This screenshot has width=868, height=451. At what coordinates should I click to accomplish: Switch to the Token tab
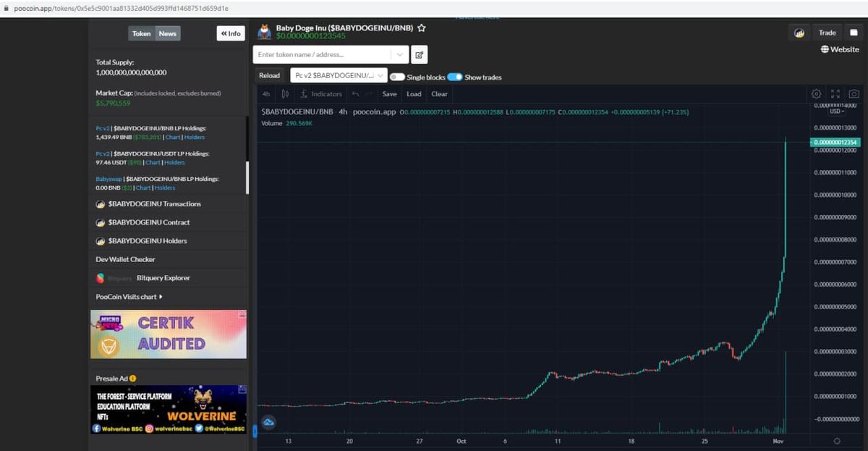[x=142, y=33]
